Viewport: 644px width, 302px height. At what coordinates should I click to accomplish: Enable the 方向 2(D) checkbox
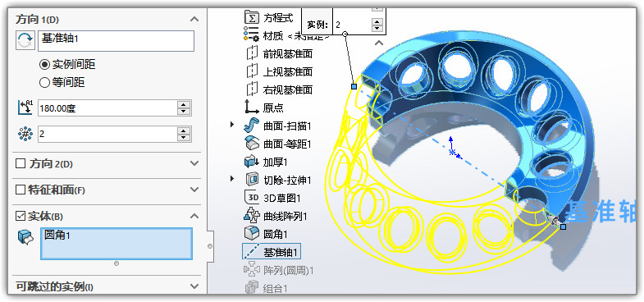[x=21, y=163]
